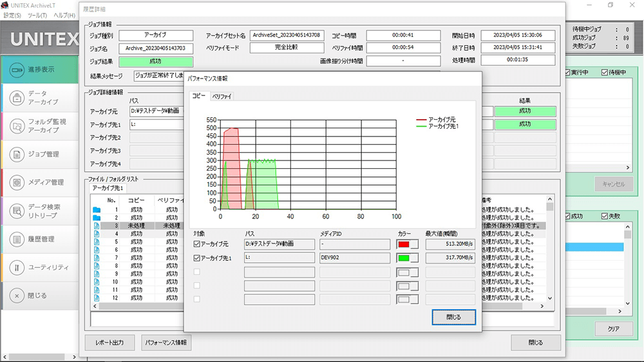This screenshot has height=362, width=644.
Task: Select folder icon in file list row 2
Action: [97, 218]
